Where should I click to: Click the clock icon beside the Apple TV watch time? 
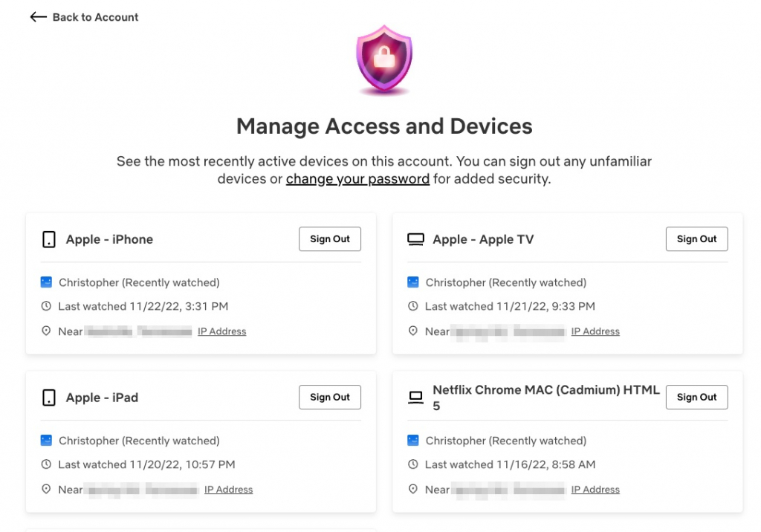click(413, 306)
